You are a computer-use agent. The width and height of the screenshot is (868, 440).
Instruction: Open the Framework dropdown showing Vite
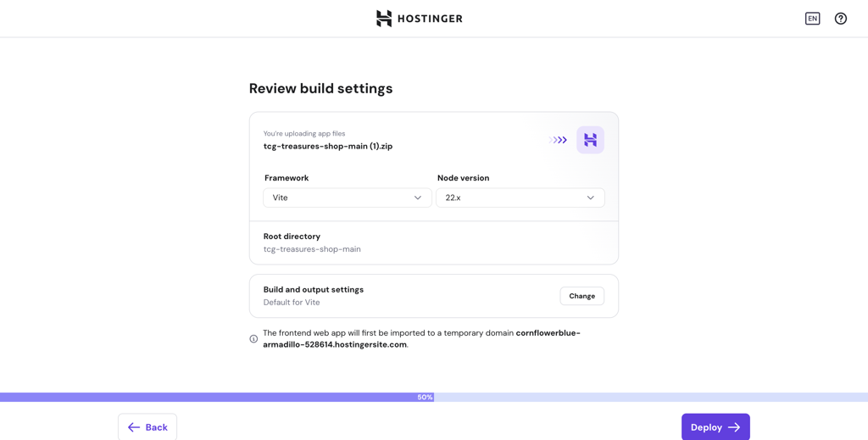point(347,198)
